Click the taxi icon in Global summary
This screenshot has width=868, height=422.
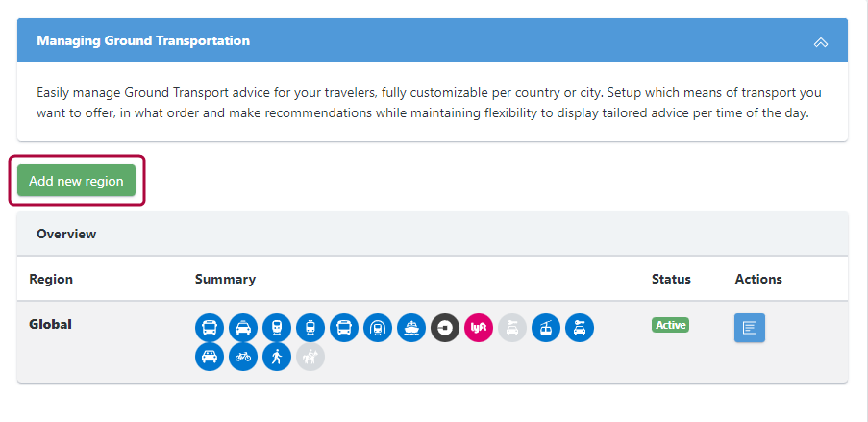243,328
